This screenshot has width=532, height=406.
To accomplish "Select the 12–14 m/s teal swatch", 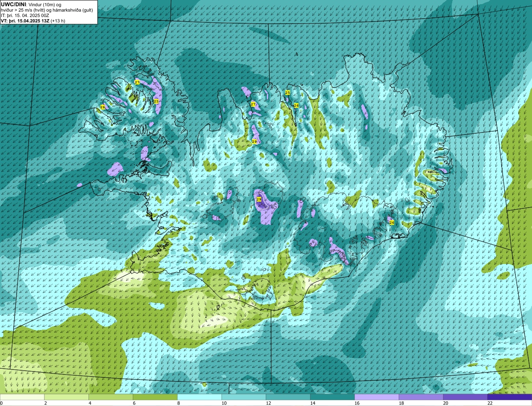I will point(288,397).
